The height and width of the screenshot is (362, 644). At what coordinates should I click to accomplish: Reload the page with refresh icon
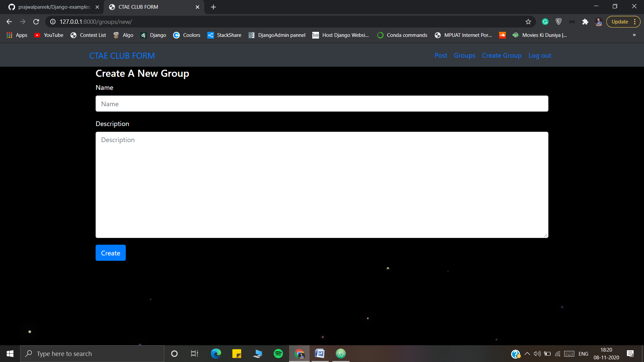pos(36,22)
